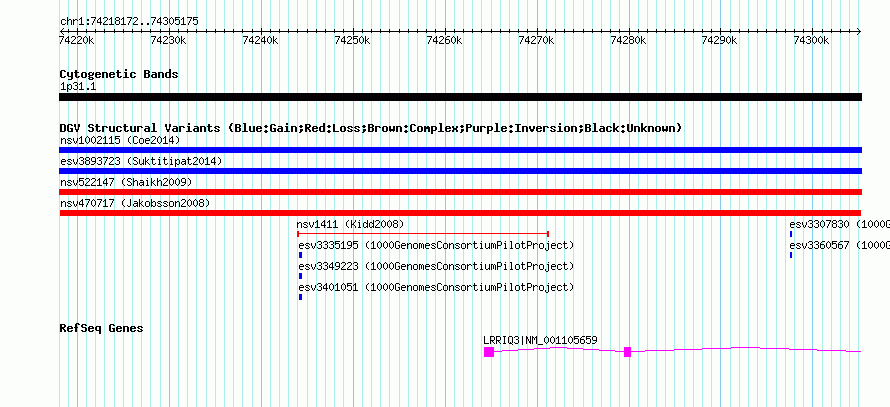
Task: Click the black 1p31.1 cytogenetic band bar
Action: coord(460,97)
